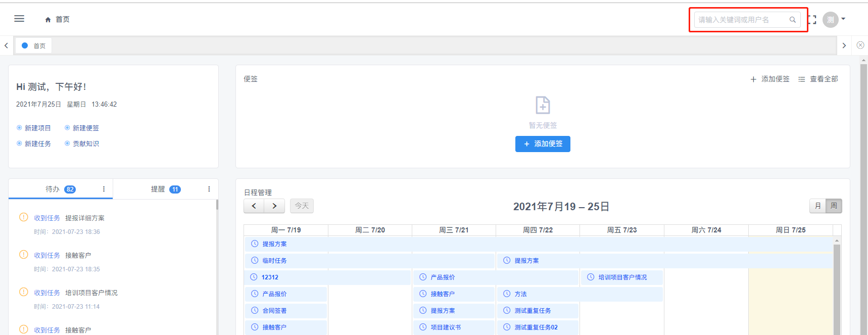Open the 测试重复任务 event
Viewport: 868px width, 335px height.
pyautogui.click(x=538, y=311)
